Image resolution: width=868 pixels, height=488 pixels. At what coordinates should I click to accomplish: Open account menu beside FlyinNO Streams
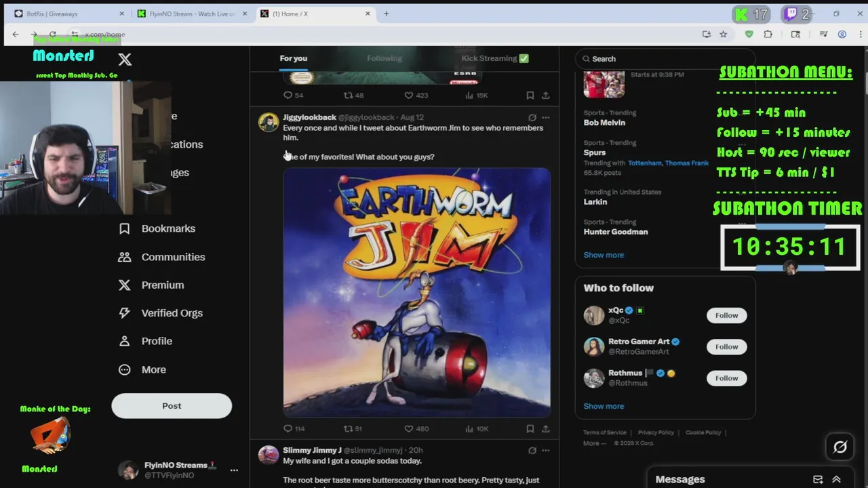pos(234,470)
